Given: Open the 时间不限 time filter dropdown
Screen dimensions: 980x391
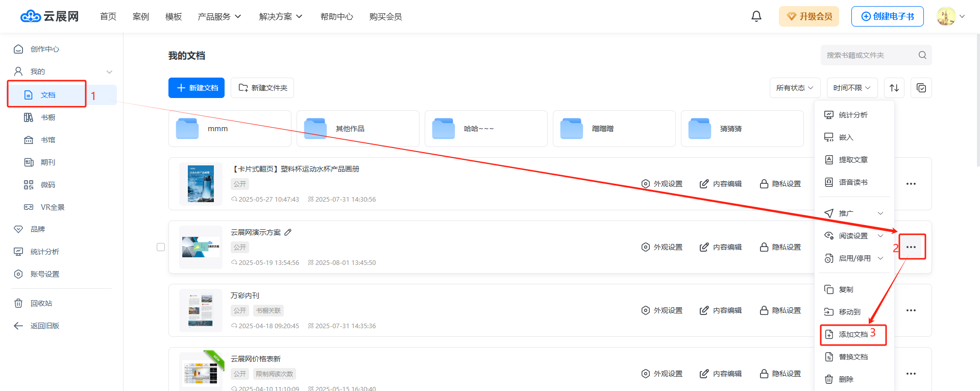Looking at the screenshot, I should tap(852, 88).
